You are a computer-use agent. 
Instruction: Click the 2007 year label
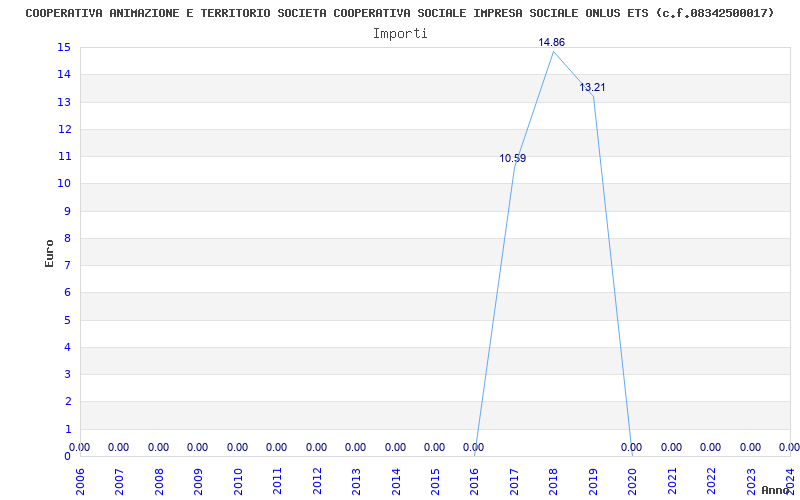(119, 481)
